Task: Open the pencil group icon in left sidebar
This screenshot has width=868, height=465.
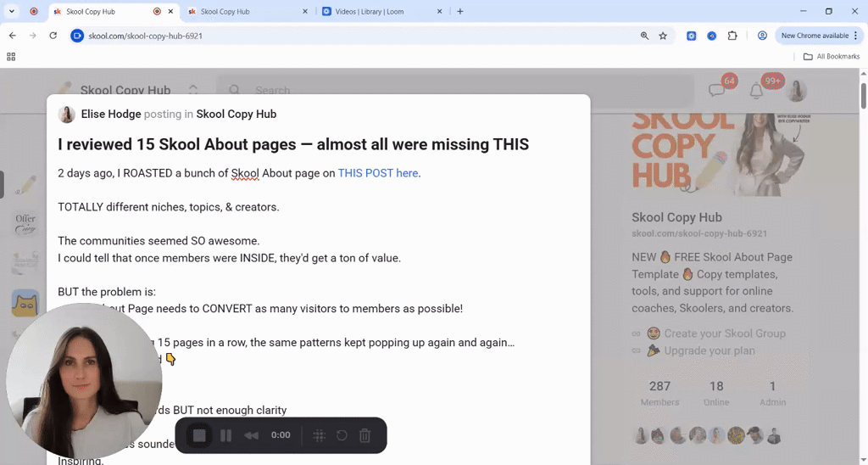Action: 25,185
